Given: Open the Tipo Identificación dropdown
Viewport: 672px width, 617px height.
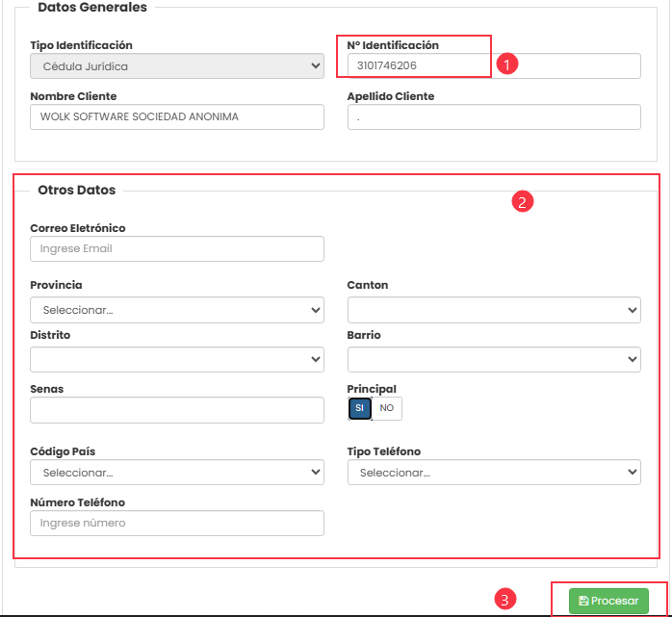Looking at the screenshot, I should coord(177,66).
